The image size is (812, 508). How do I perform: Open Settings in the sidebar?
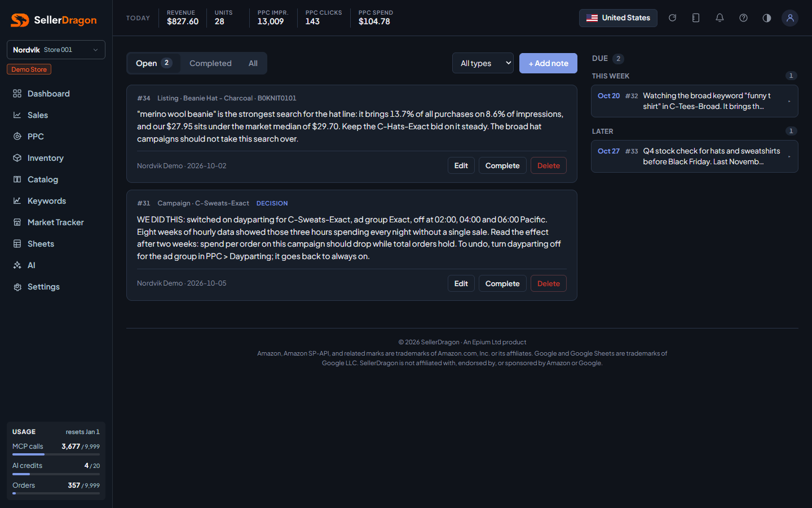[56, 287]
